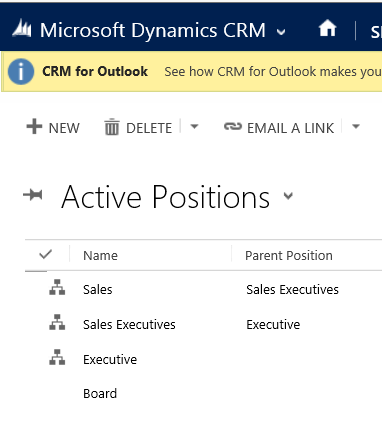Screen dimensions: 382x432
Task: Go to the Home icon
Action: click(x=327, y=28)
